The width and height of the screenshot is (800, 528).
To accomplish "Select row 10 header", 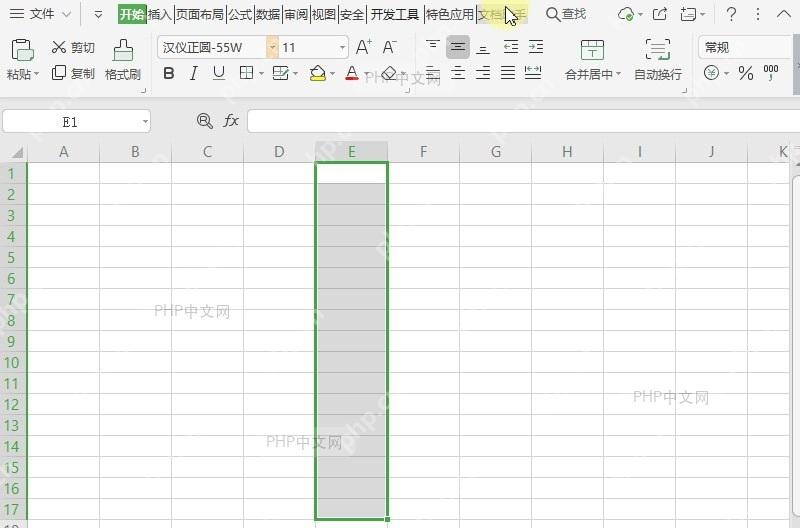I will click(x=12, y=363).
